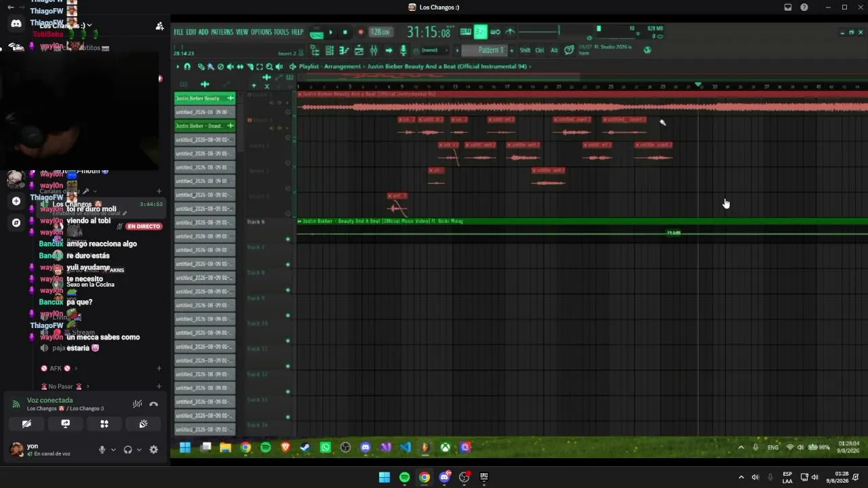Viewport: 868px width, 488px height.
Task: Open the EDIT menu in FL Studio
Action: pos(191,32)
